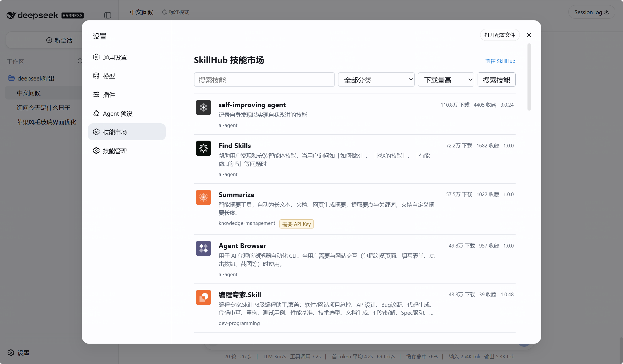This screenshot has width=623, height=364.
Task: Open the 下载量高 sort dropdown
Action: (x=446, y=80)
